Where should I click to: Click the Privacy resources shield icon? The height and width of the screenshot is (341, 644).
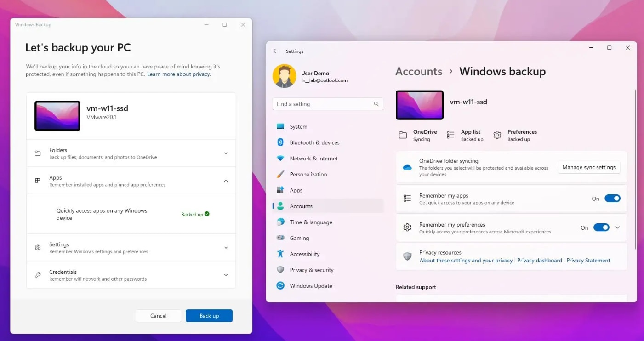(407, 256)
